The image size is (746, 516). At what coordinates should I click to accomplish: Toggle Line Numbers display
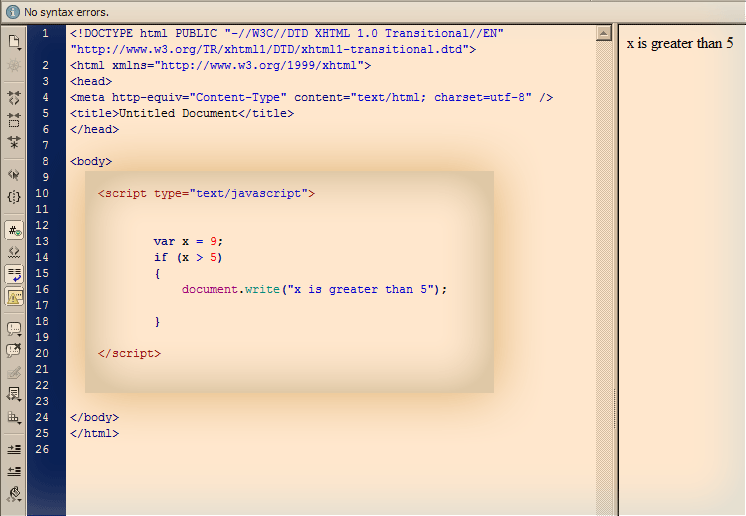[x=14, y=231]
